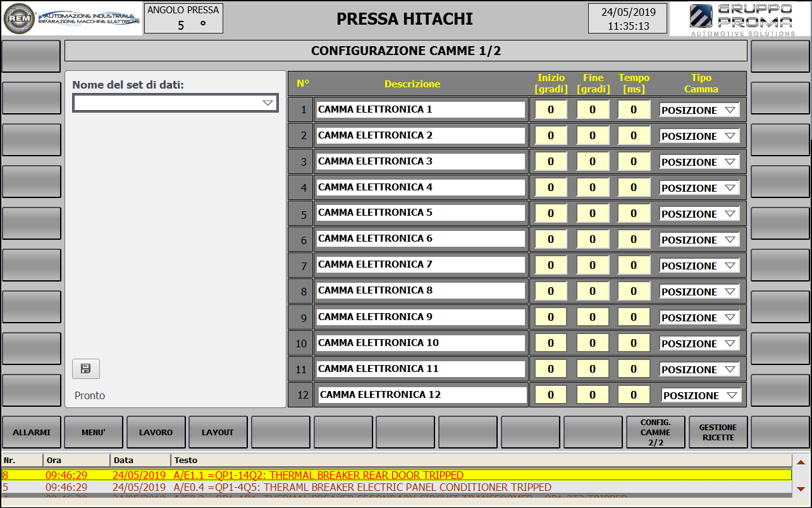Select the Tempo value for cam 8
The width and height of the screenshot is (812, 508).
point(634,291)
